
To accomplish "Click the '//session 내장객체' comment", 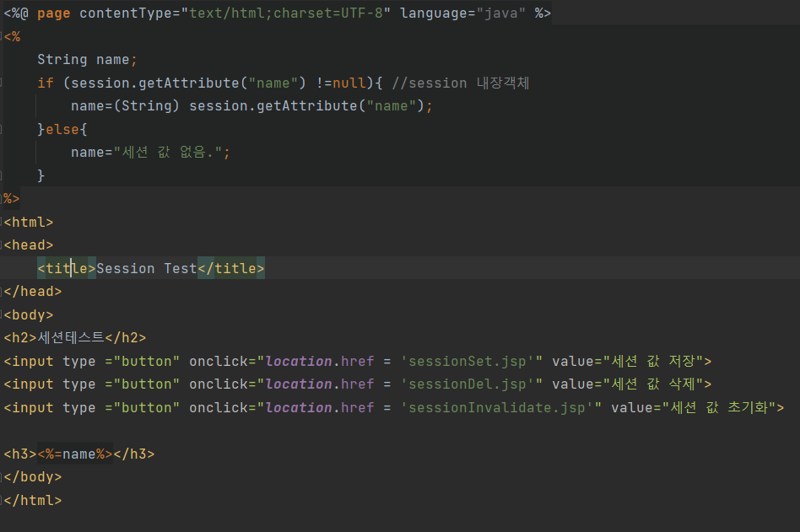I will [x=461, y=83].
